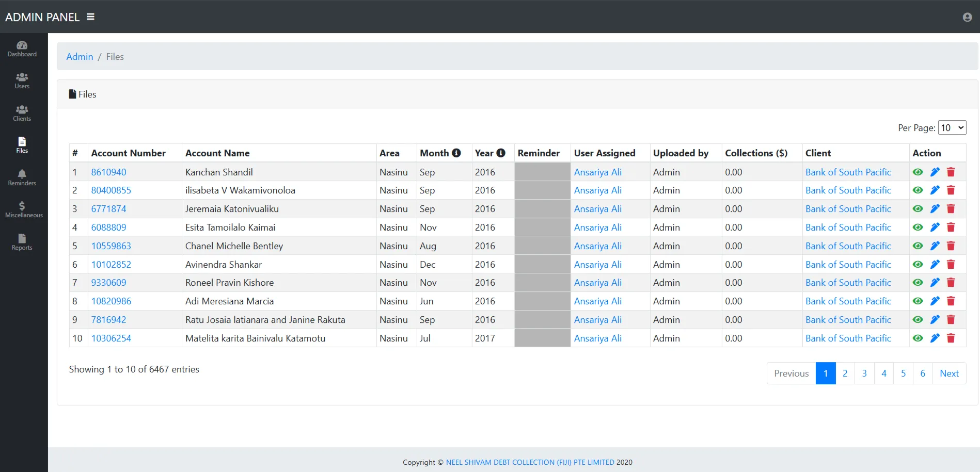980x472 pixels.
Task: Edit file for Esita Tamoilalo Kaimai
Action: (x=935, y=227)
